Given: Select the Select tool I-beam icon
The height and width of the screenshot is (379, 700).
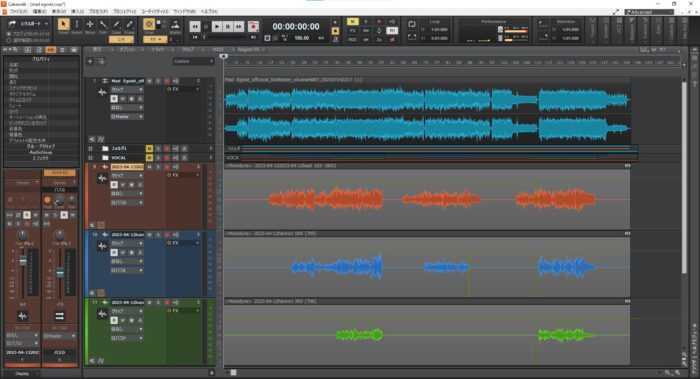Looking at the screenshot, I should [x=76, y=24].
